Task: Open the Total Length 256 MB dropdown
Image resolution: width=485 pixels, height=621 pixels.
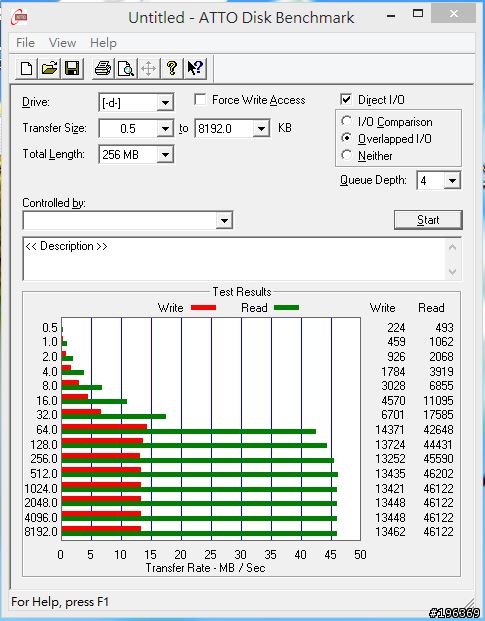Action: click(165, 154)
